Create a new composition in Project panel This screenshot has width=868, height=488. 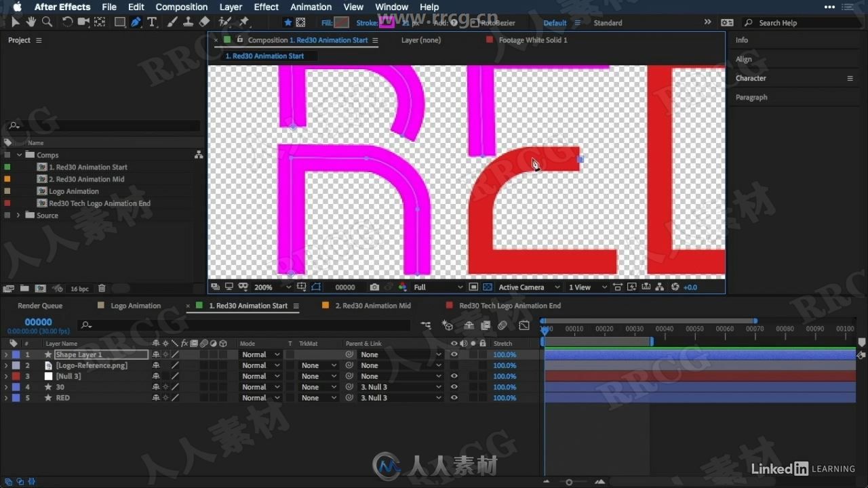coord(40,289)
